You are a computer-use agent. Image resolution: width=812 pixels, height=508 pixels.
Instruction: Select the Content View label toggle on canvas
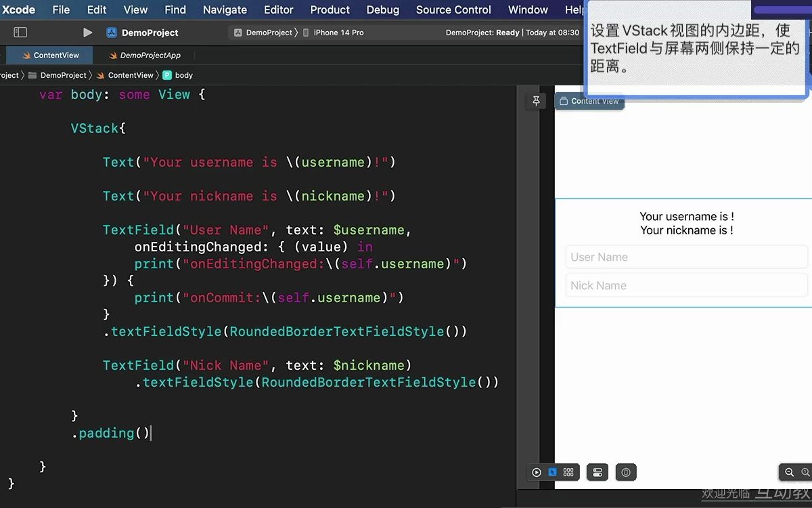(589, 101)
